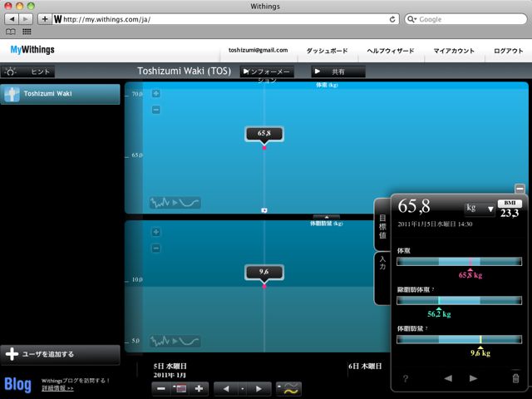This screenshot has height=399, width=532.
Task: Open the Top Sites grid icon
Action: tap(27, 32)
